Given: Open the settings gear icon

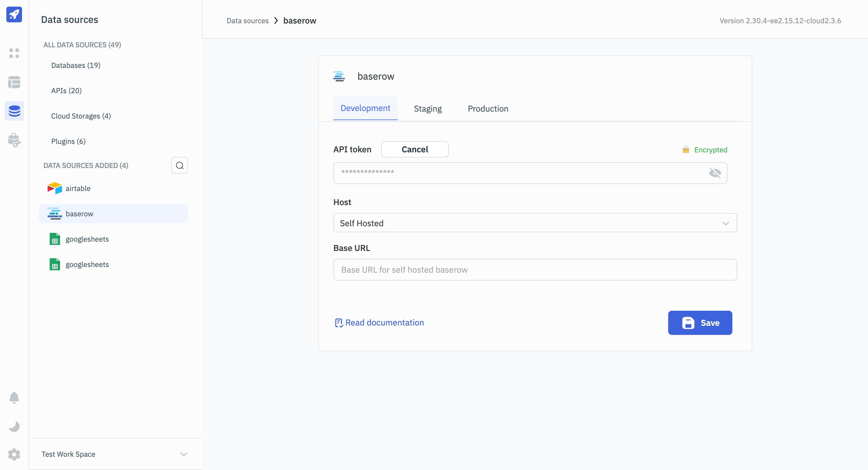Looking at the screenshot, I should [14, 454].
